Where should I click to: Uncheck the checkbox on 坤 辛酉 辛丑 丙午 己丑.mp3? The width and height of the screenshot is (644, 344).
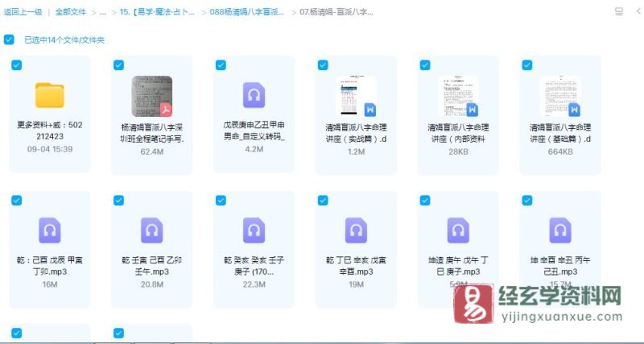tap(527, 200)
